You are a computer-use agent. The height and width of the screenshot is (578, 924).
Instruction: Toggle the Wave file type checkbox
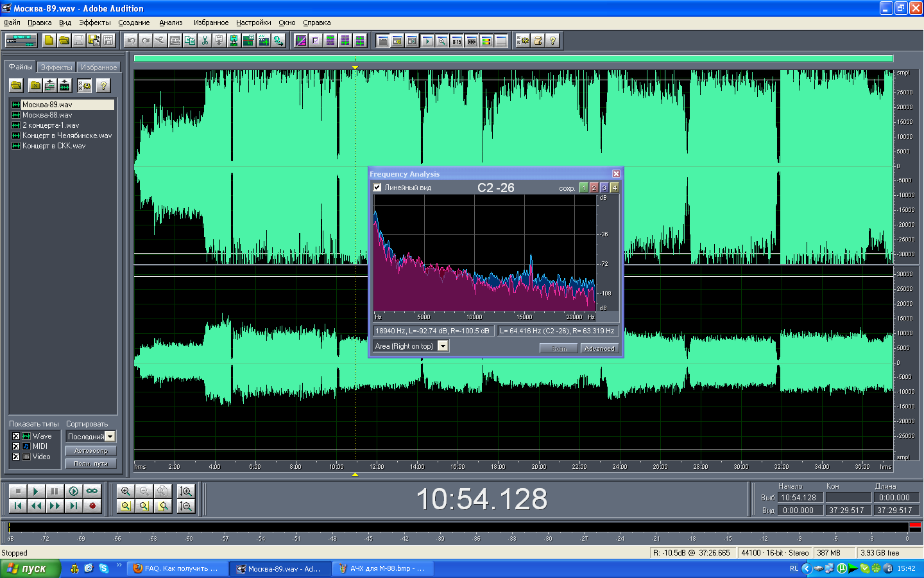tap(16, 436)
